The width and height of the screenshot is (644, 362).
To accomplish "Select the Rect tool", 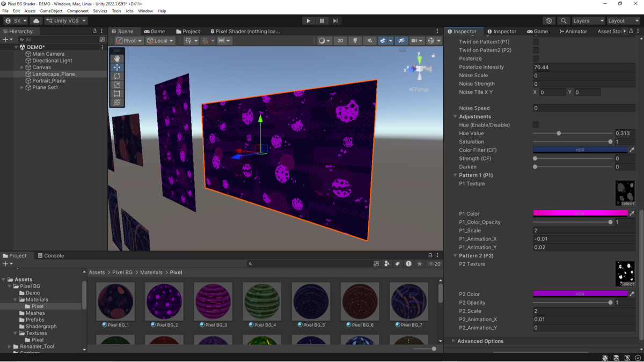I will (x=117, y=93).
